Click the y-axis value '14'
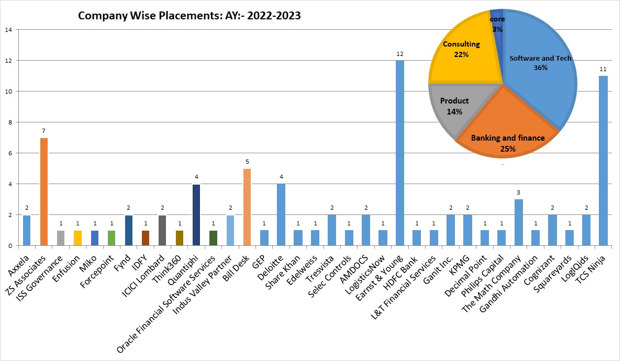This screenshot has height=364, width=624. [9, 29]
